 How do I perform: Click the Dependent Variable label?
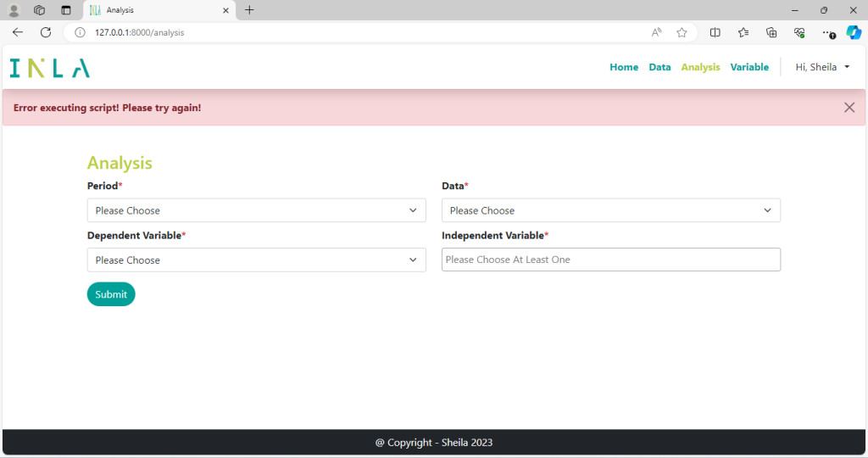tap(136, 236)
